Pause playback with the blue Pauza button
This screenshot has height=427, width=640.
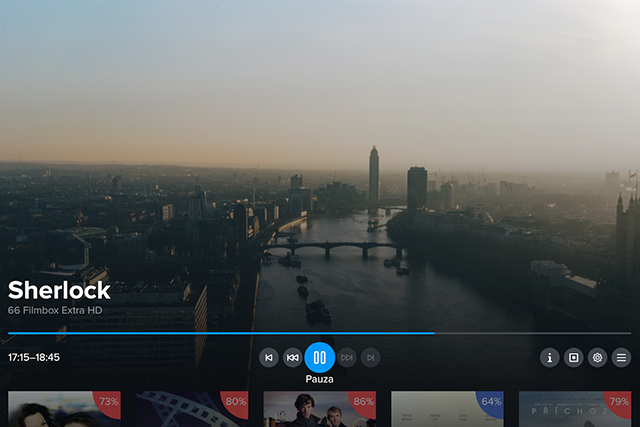point(320,357)
